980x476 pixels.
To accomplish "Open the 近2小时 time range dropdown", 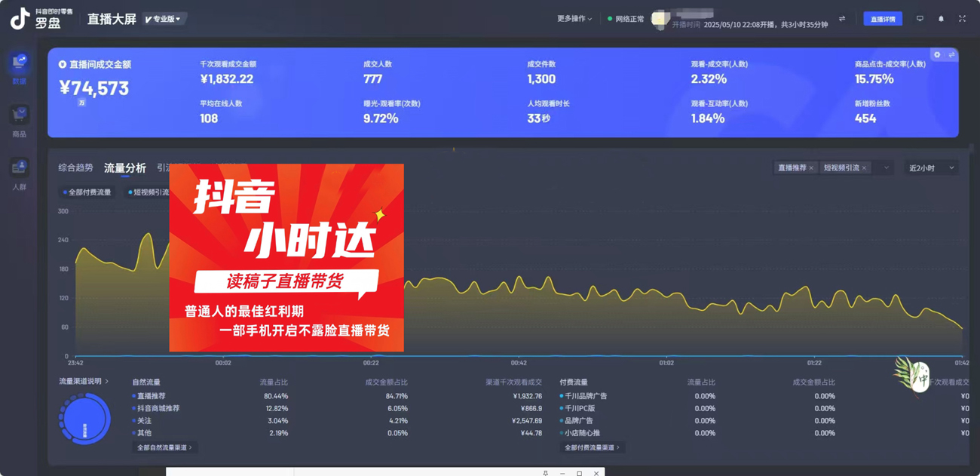I will coord(931,168).
